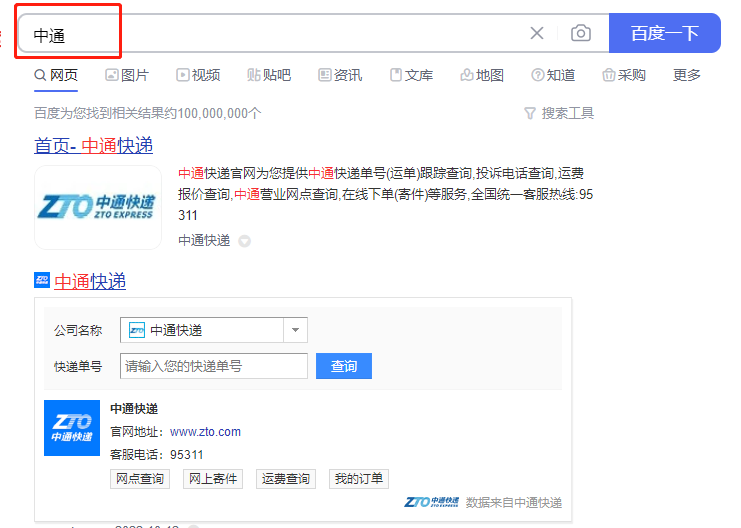741x528 pixels.
Task: Expand the 更多 menu
Action: (x=687, y=75)
